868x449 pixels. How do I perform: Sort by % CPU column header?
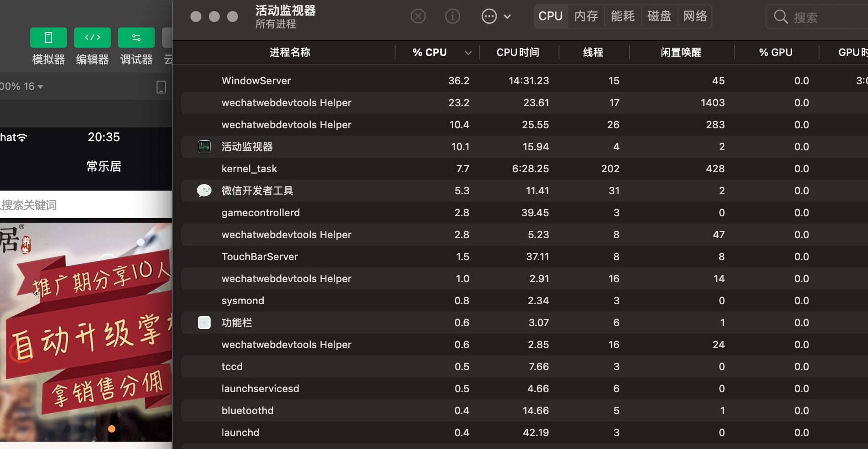tap(429, 52)
